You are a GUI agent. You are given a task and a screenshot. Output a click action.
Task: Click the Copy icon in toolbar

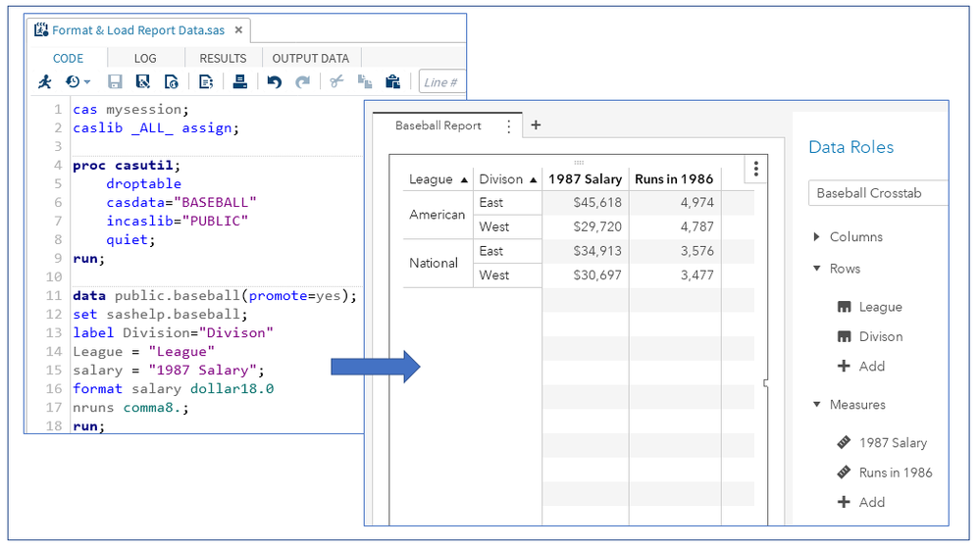[x=364, y=82]
